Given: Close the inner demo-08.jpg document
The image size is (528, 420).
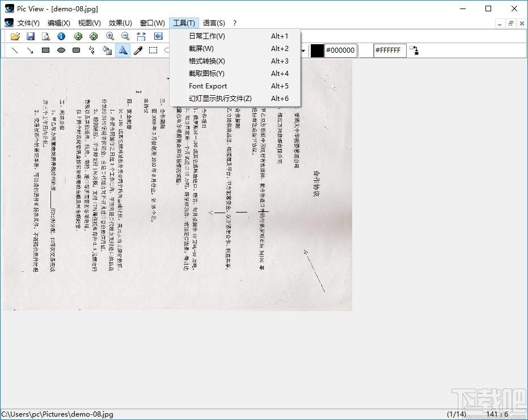Looking at the screenshot, I should [522, 24].
